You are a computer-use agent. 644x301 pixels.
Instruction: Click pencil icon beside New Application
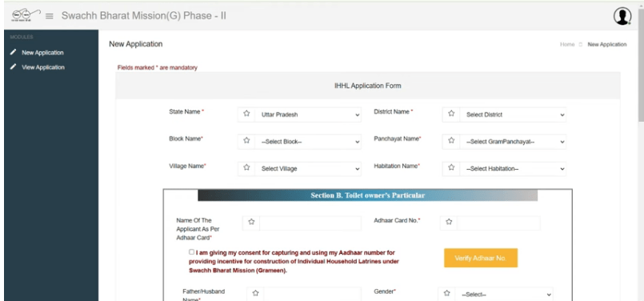(14, 52)
